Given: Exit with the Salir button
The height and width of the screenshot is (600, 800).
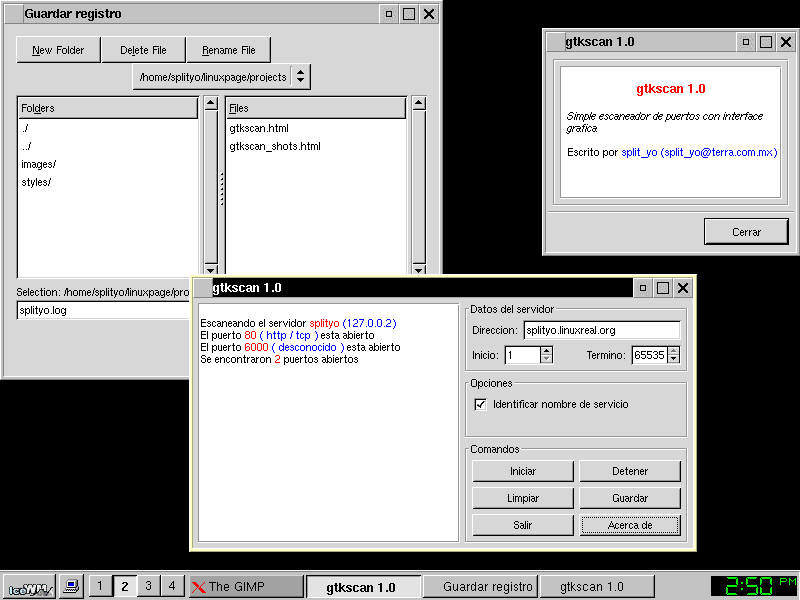Looking at the screenshot, I should (x=523, y=525).
